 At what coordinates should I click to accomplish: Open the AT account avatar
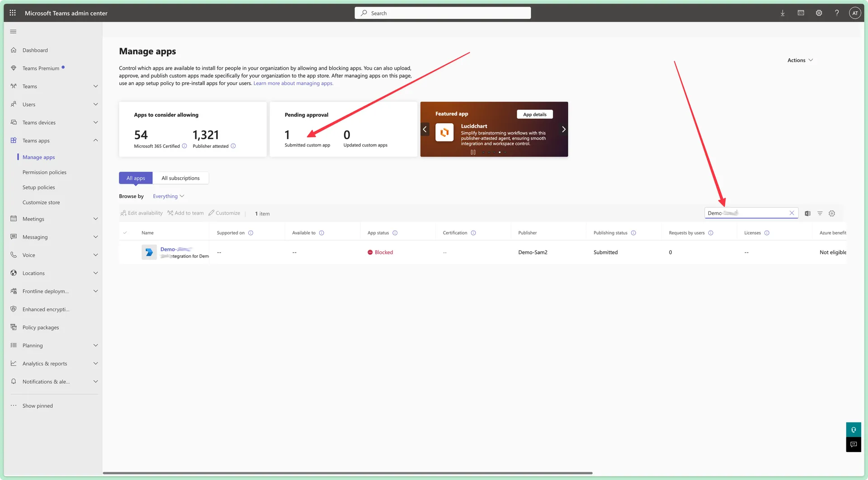tap(854, 13)
